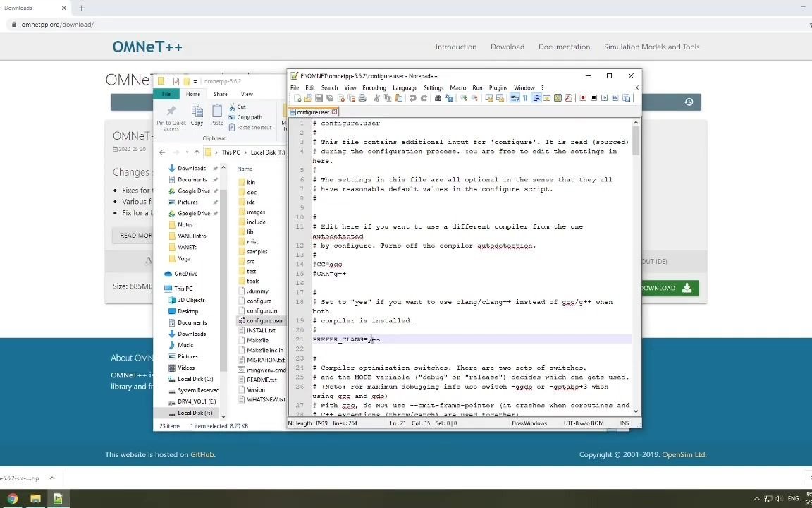Viewport: 812px width, 508px height.
Task: Click the Save icon in Notepad++ toolbar
Action: (x=318, y=98)
